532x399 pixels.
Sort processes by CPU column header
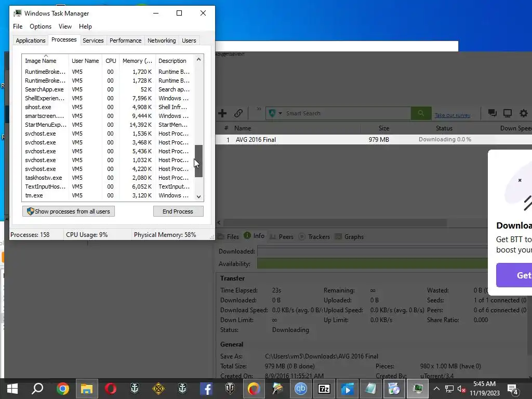tap(111, 61)
